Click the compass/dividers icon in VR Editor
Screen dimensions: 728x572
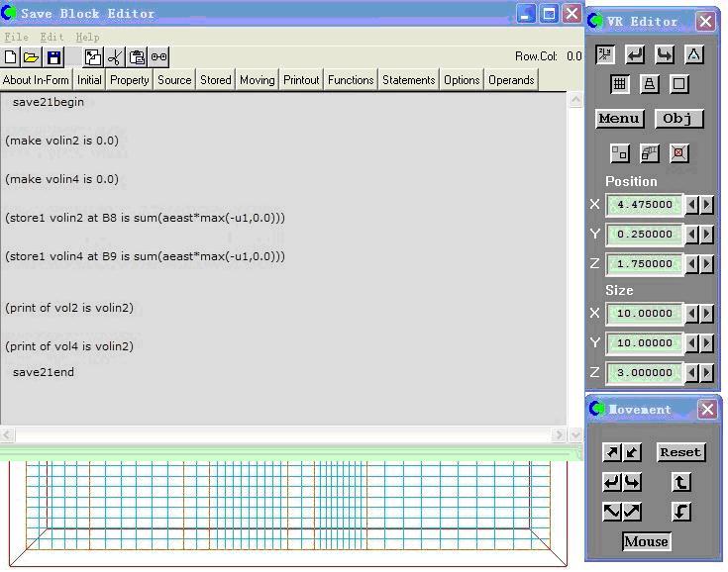[x=694, y=55]
